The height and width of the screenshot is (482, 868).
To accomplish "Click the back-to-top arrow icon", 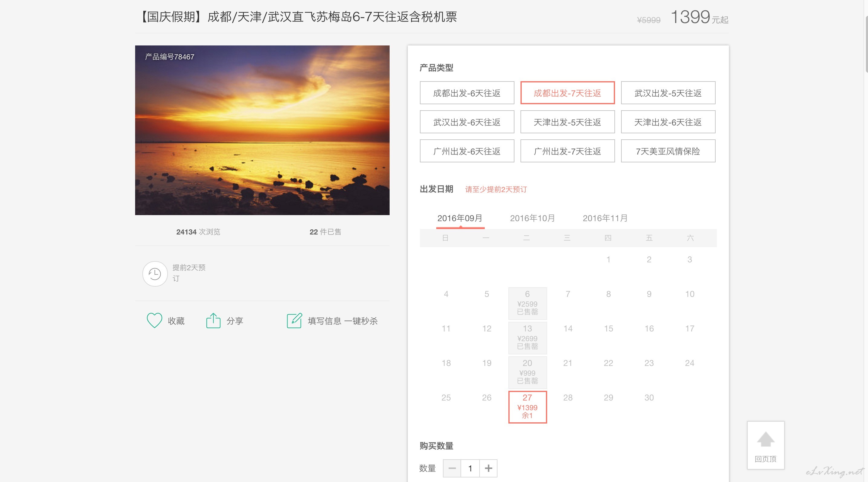I will pos(766,439).
